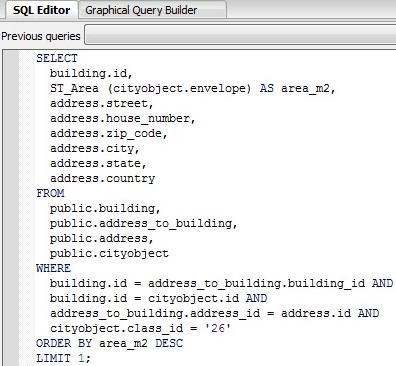The image size is (396, 366).
Task: Open the Previous queries dropdown
Action: [x=240, y=34]
